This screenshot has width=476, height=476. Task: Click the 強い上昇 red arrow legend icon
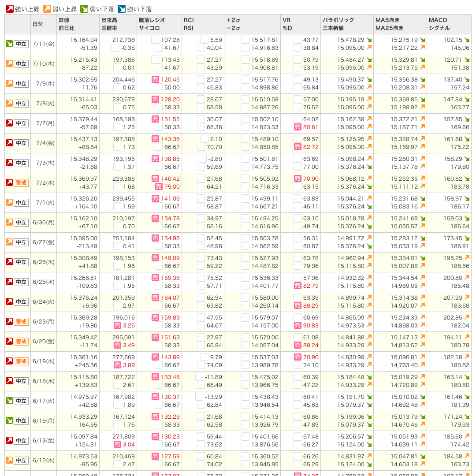tap(10, 9)
